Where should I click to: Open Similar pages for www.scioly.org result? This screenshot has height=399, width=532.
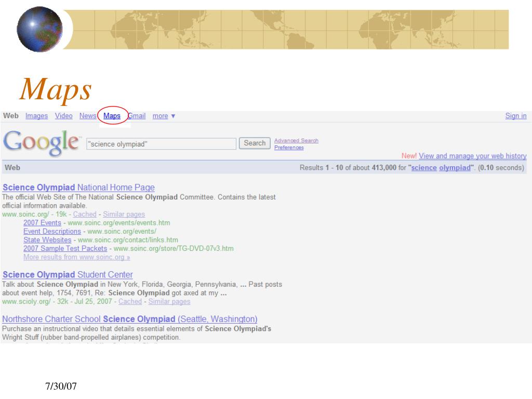coord(169,301)
